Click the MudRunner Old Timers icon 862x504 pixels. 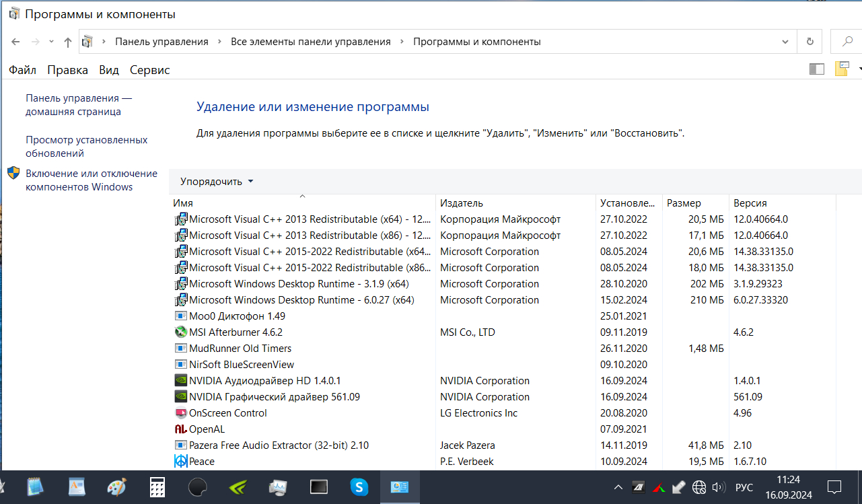[180, 349]
